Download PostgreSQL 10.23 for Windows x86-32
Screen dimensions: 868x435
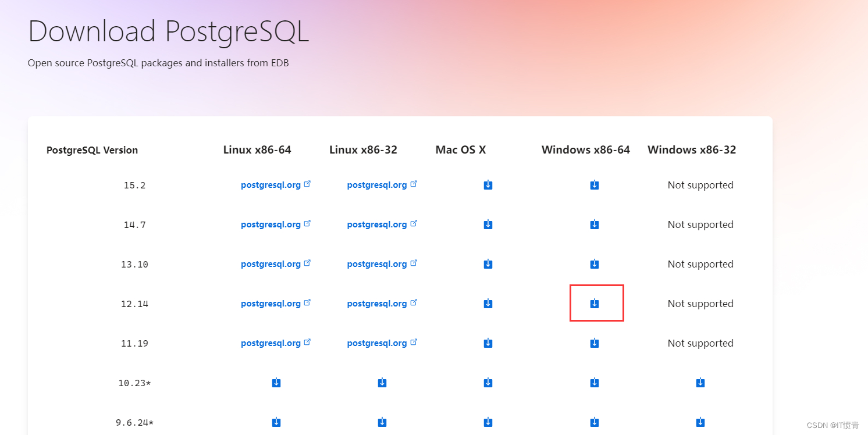700,383
